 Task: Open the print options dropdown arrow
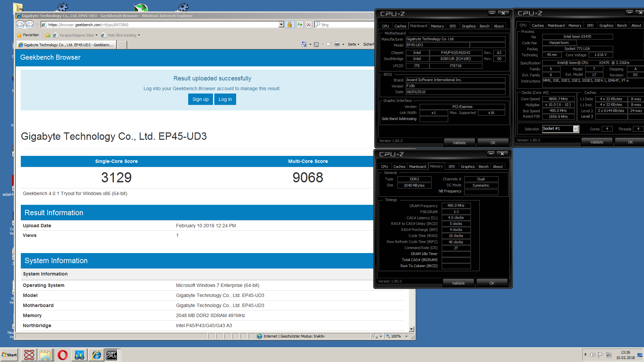(x=343, y=45)
